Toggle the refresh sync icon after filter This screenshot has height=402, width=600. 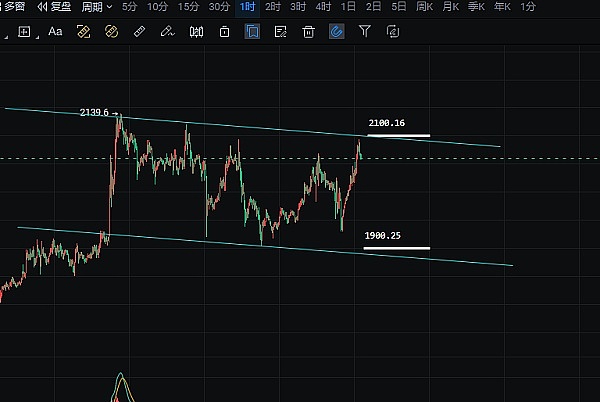pos(393,31)
